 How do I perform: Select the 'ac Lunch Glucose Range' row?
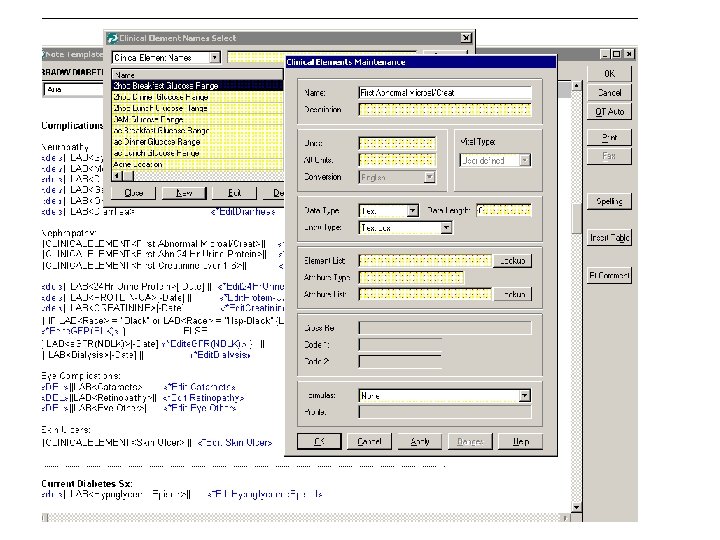point(197,153)
